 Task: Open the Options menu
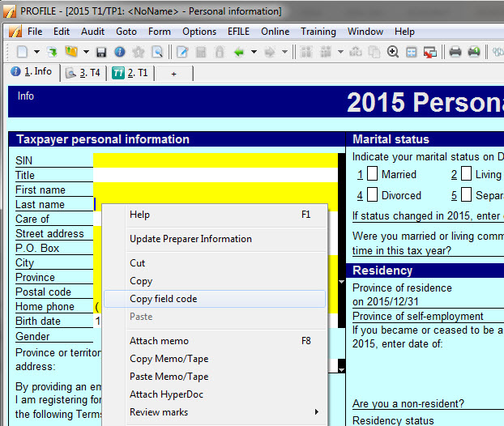pyautogui.click(x=199, y=32)
